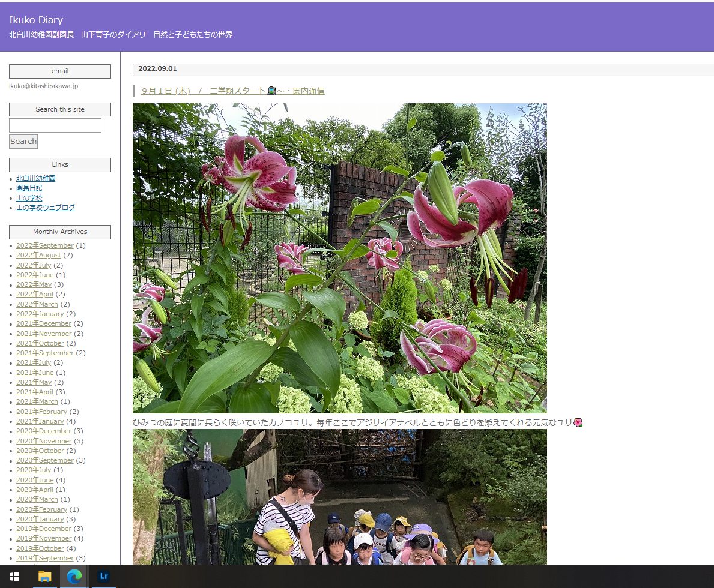Click the Ikuko Diary site title
Image resolution: width=714 pixels, height=588 pixels.
pos(36,20)
